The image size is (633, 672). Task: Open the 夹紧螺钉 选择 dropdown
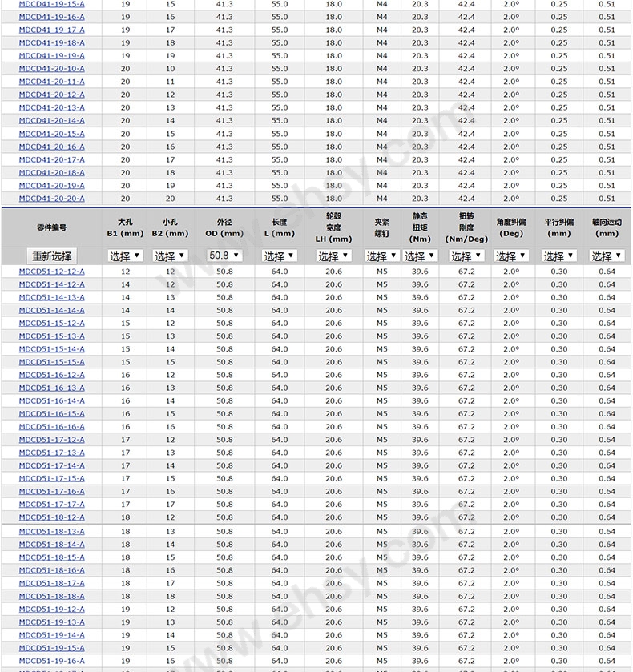click(381, 256)
